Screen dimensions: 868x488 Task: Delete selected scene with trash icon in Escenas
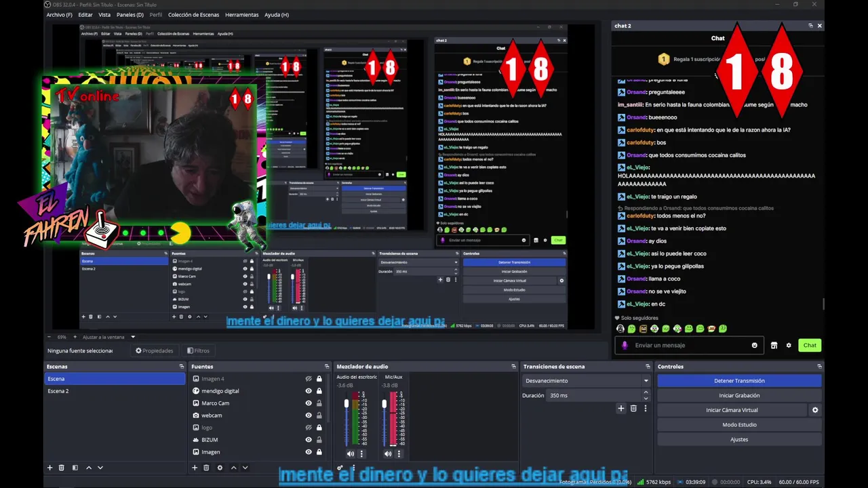(62, 468)
